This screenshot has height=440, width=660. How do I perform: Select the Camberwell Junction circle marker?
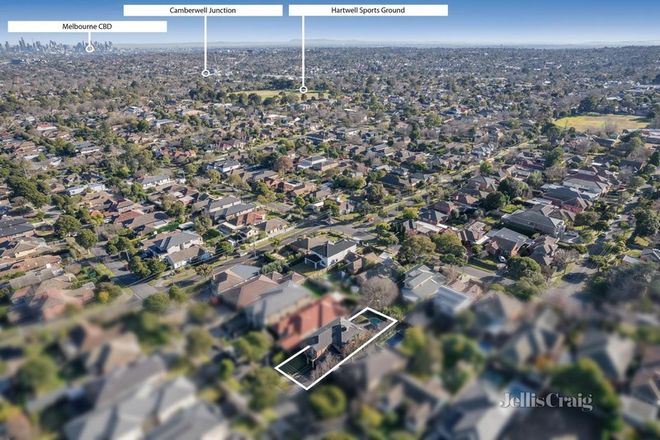pyautogui.click(x=205, y=72)
